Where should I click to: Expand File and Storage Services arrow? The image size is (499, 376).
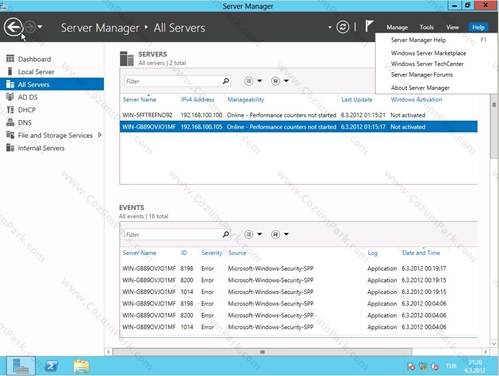pos(99,135)
